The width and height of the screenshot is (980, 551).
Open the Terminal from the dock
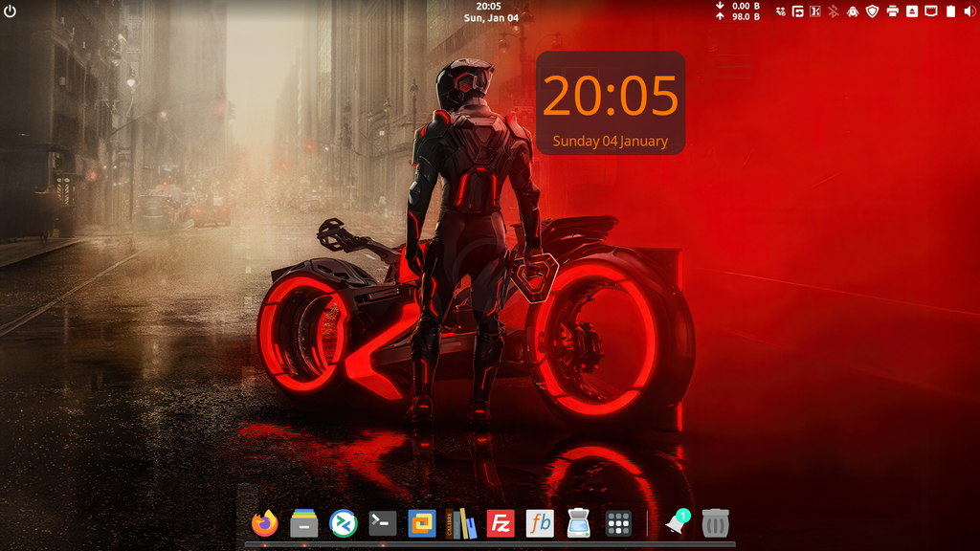pyautogui.click(x=383, y=523)
